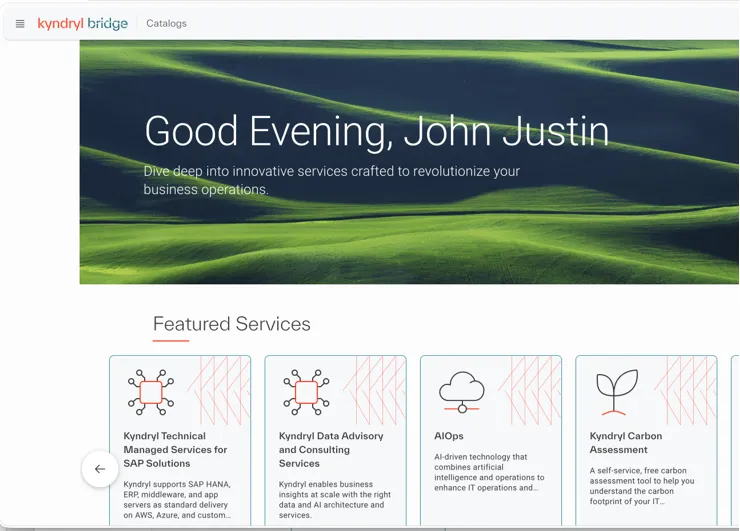Click the 'AI-driven technology that combines' description

click(489, 472)
